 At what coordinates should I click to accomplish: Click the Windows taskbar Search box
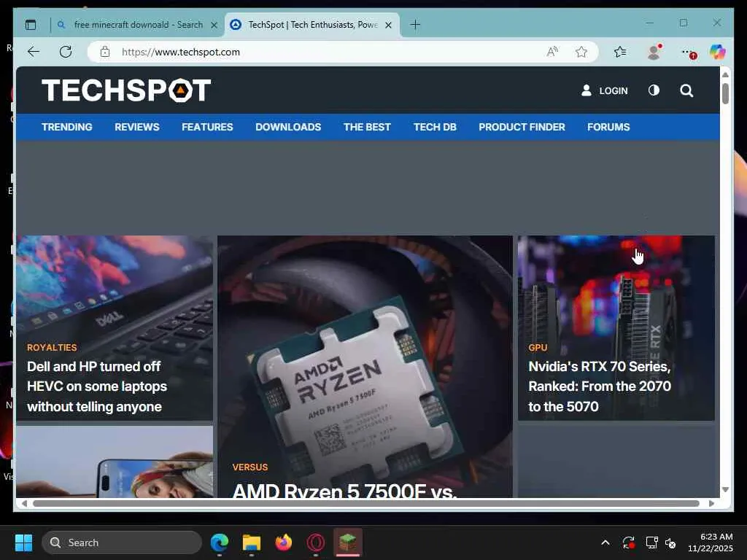point(122,542)
